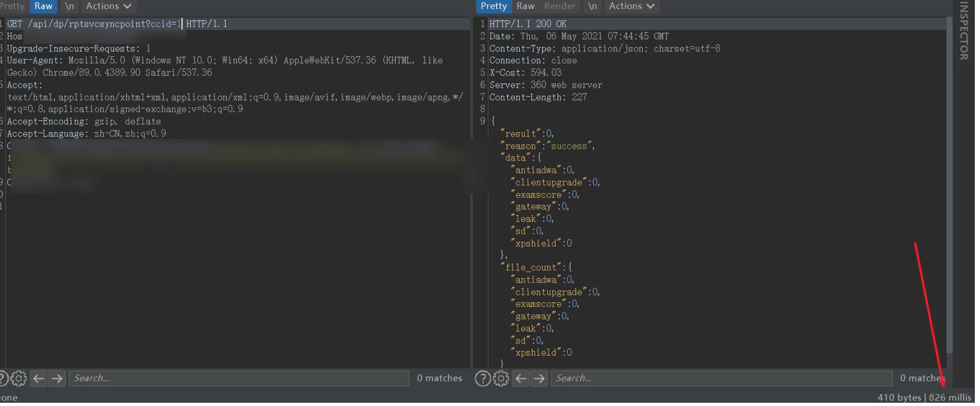Click 'Content-Length: 227' header line
Screen dimensions: 980x406
(x=538, y=97)
